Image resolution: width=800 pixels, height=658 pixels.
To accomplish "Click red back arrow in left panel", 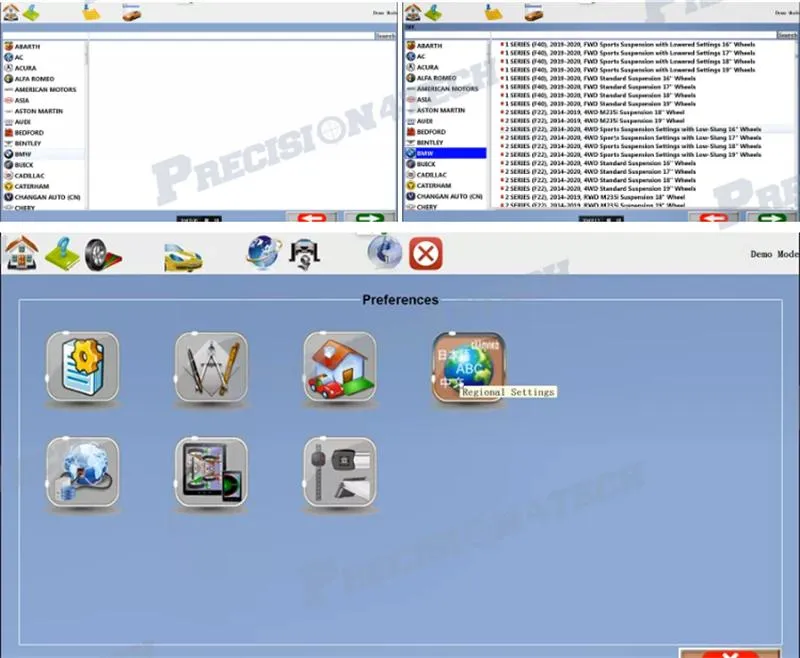I will click(311, 217).
